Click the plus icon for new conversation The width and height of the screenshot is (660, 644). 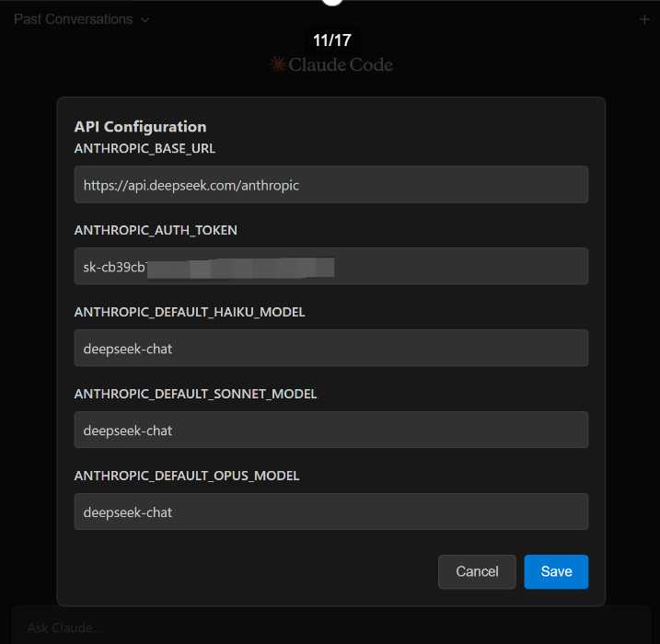644,19
